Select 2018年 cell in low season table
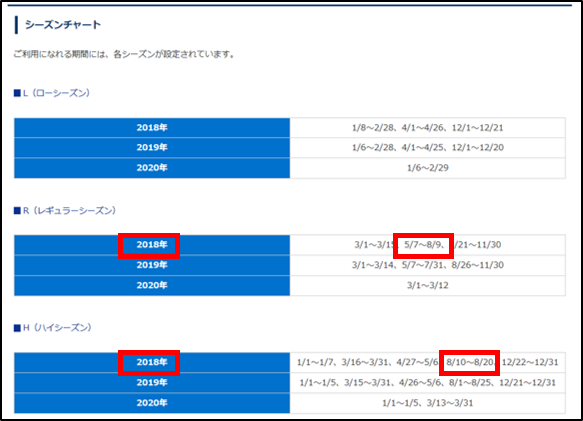This screenshot has height=421, width=583. [x=152, y=128]
